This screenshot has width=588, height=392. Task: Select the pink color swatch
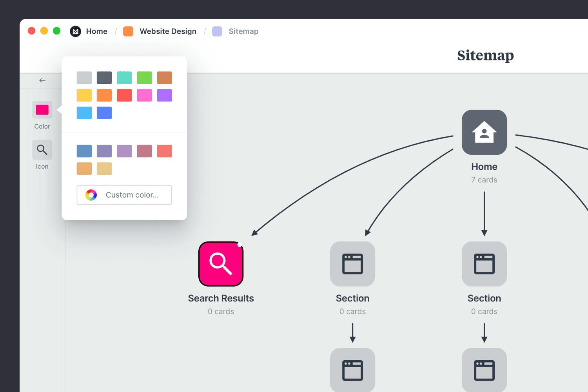click(x=144, y=95)
